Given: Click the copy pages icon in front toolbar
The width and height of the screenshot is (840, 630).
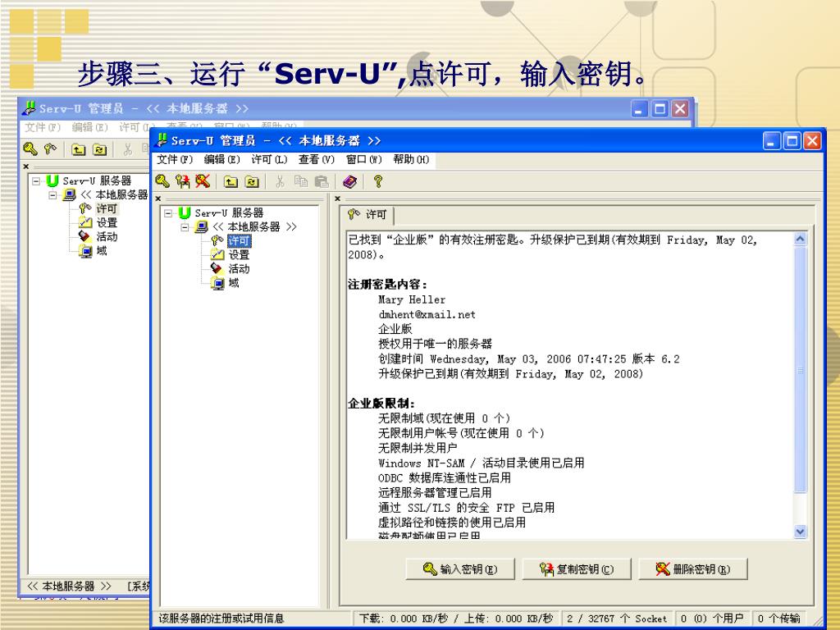Looking at the screenshot, I should [300, 182].
